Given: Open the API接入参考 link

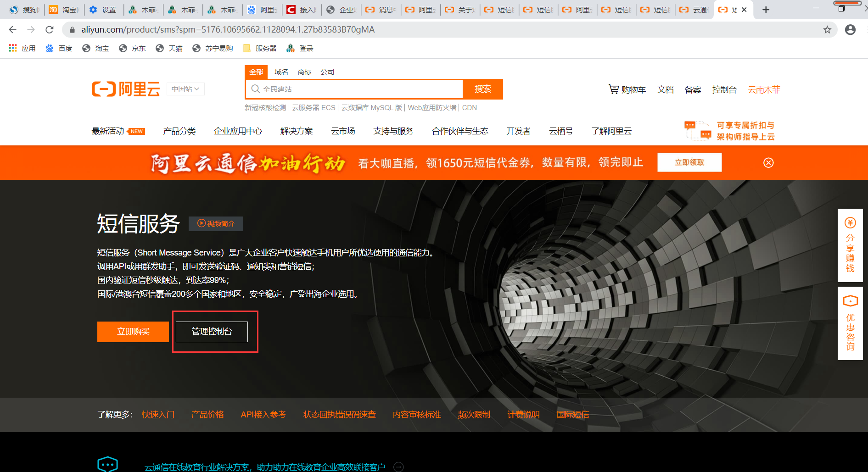Looking at the screenshot, I should (x=263, y=415).
